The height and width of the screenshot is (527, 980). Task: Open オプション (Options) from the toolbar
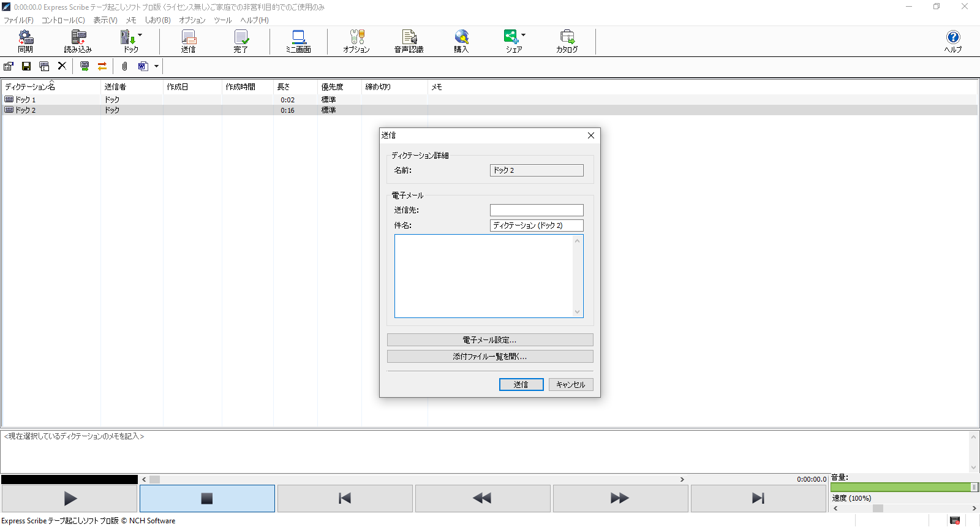356,41
